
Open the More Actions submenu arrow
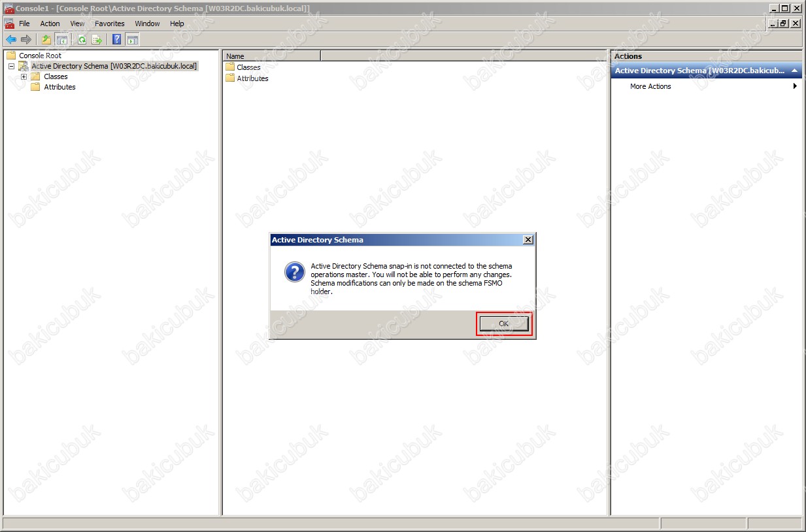(x=795, y=86)
